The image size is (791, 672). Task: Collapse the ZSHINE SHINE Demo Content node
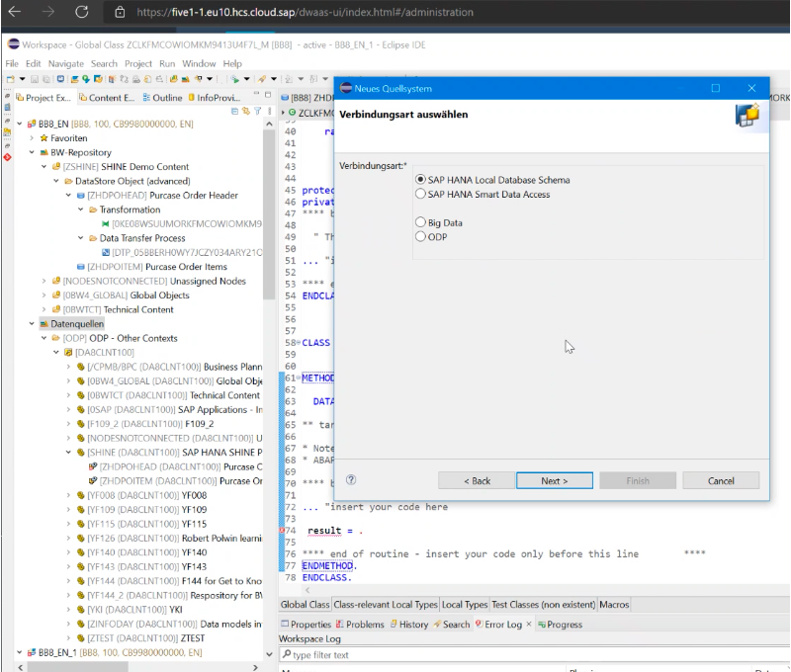[44, 166]
